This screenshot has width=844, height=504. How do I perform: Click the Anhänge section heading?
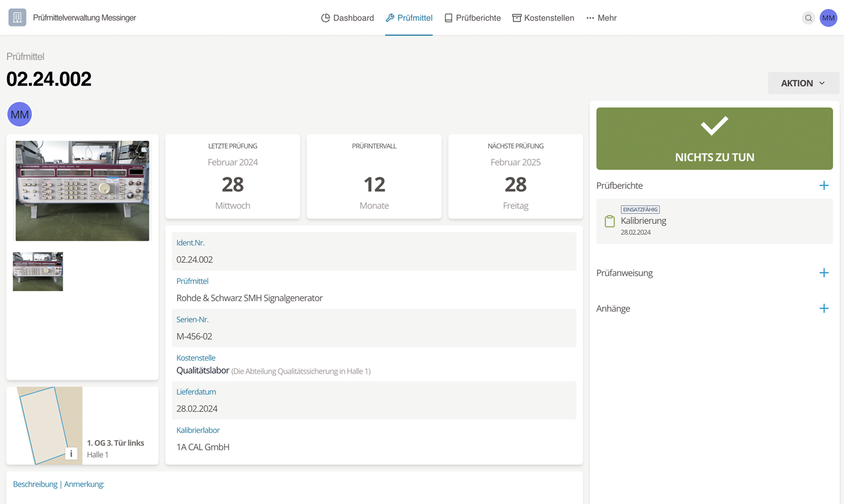(x=613, y=309)
